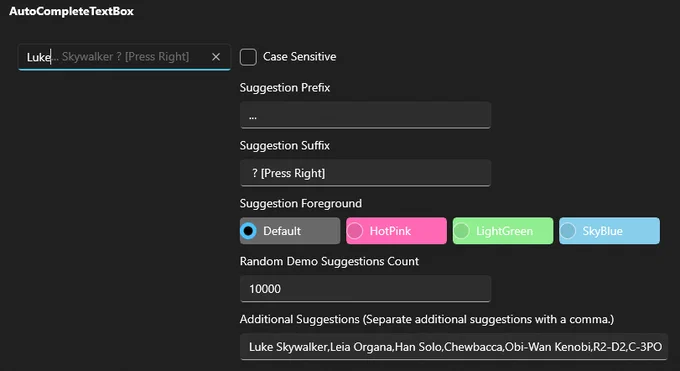Edit the Suggestion Suffix text box
680x371 pixels.
click(x=366, y=173)
